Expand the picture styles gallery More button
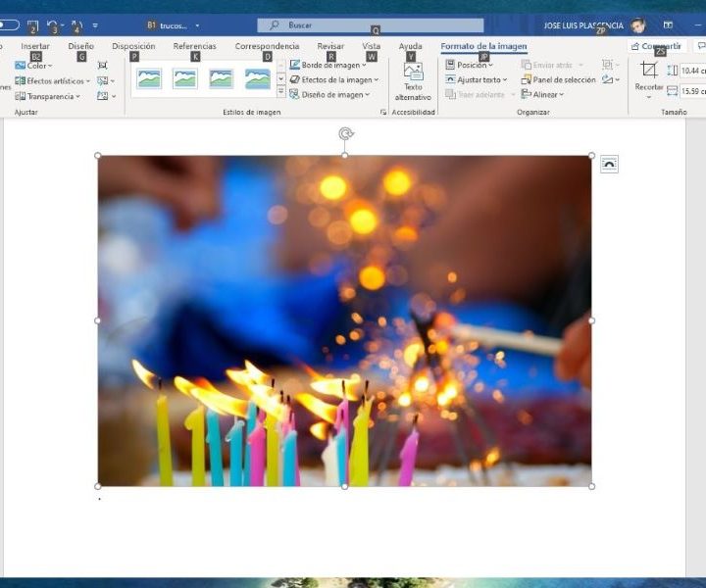 [x=281, y=92]
